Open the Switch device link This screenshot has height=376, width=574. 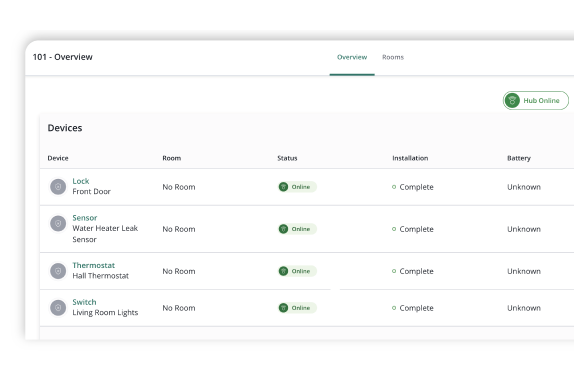pos(84,302)
